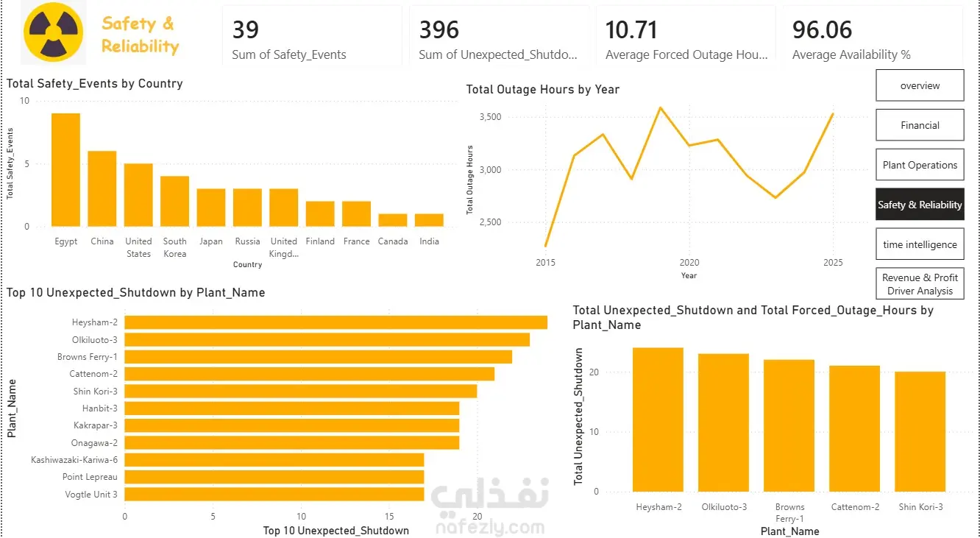Image resolution: width=980 pixels, height=538 pixels.
Task: Click the 2019 peak on outage hours line
Action: (660, 107)
